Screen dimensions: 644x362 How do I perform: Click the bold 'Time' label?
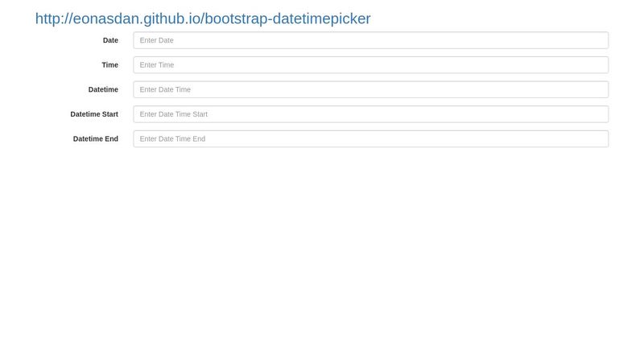point(110,65)
